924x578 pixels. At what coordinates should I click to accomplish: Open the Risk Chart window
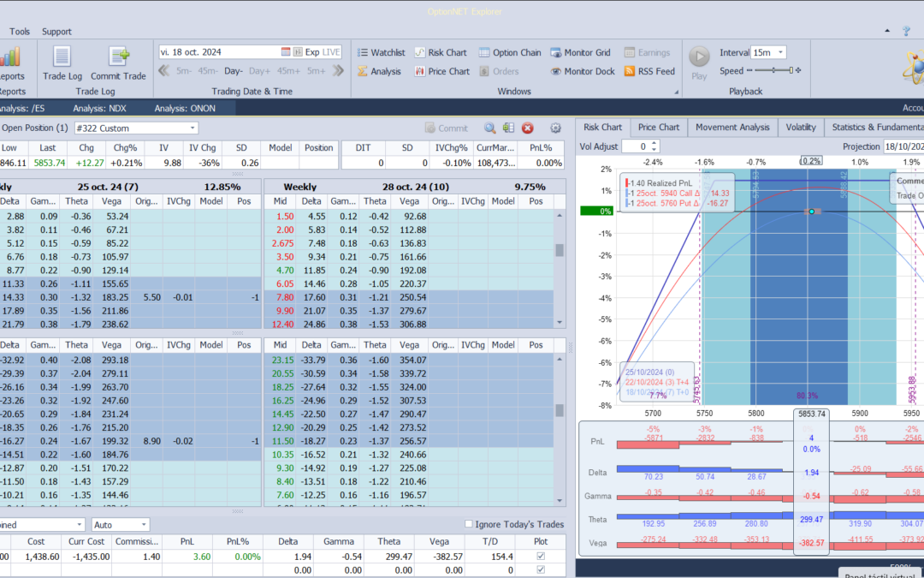click(x=441, y=52)
